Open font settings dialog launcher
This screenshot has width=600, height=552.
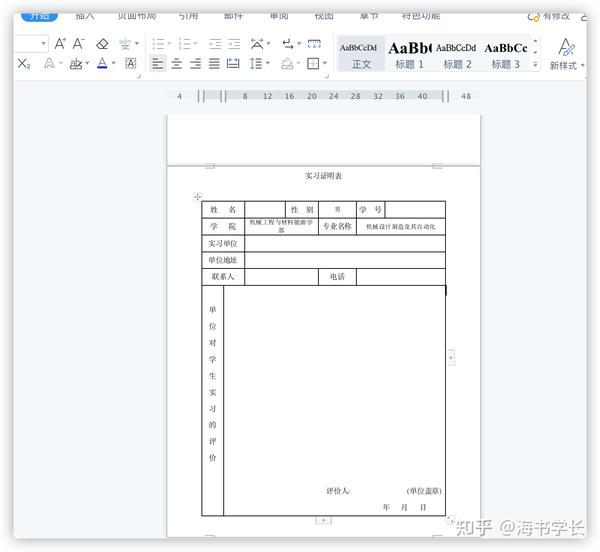tap(139, 77)
